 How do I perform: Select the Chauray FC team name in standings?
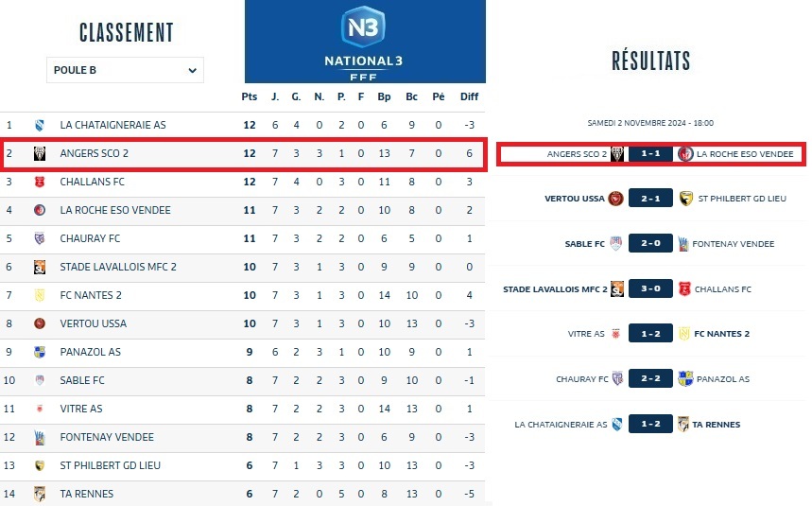[x=90, y=238]
